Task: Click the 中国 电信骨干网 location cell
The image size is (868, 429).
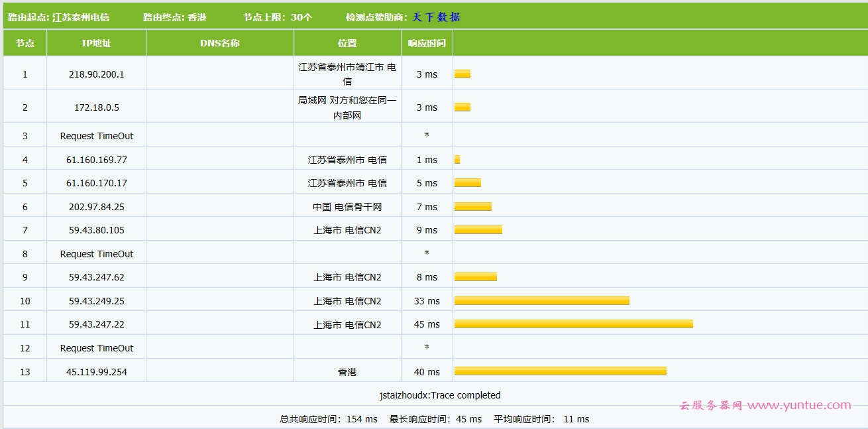Action: tap(347, 206)
